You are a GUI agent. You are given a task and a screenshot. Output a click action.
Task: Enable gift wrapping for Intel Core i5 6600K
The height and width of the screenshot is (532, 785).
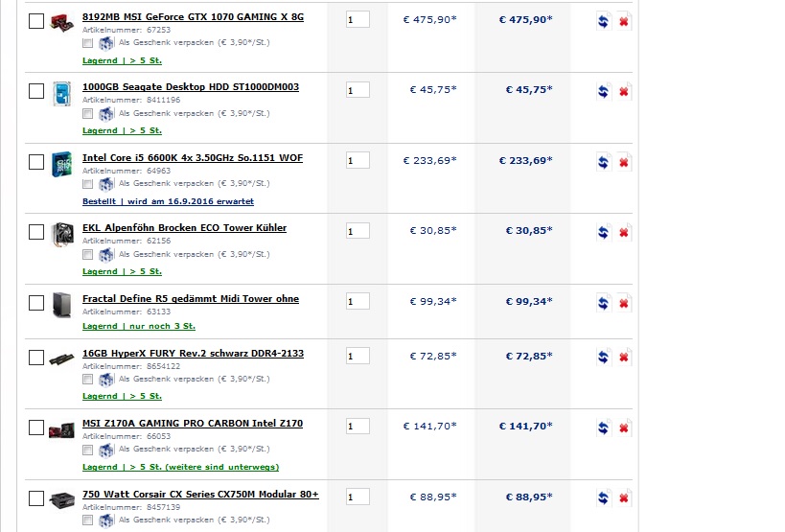coord(88,184)
